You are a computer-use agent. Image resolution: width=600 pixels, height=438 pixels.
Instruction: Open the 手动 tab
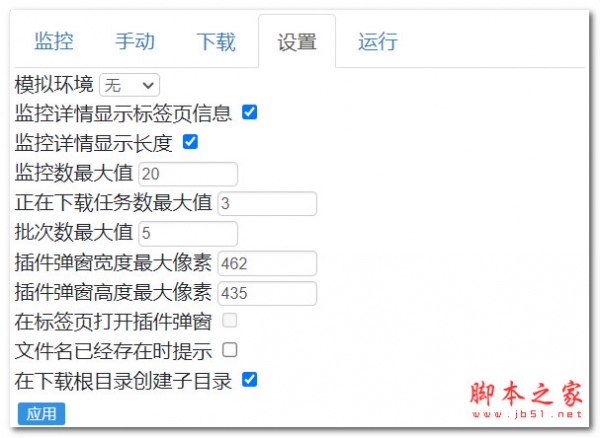tap(135, 42)
